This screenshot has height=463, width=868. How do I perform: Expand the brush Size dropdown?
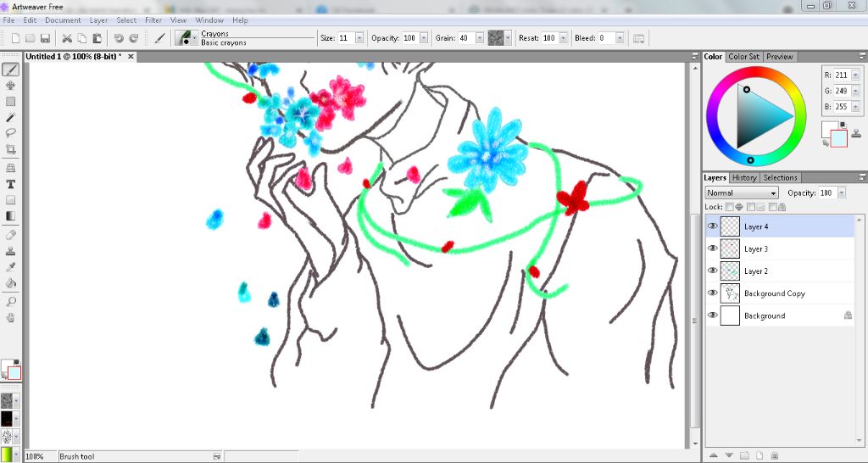tap(359, 38)
